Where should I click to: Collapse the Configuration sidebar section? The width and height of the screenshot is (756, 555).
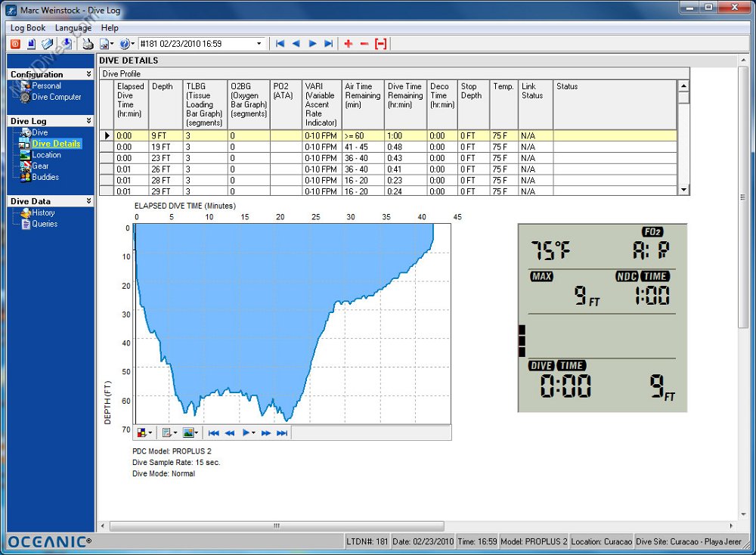88,74
